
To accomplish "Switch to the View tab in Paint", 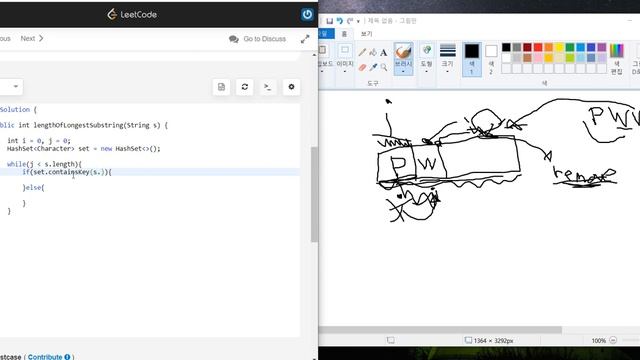I will pyautogui.click(x=366, y=33).
